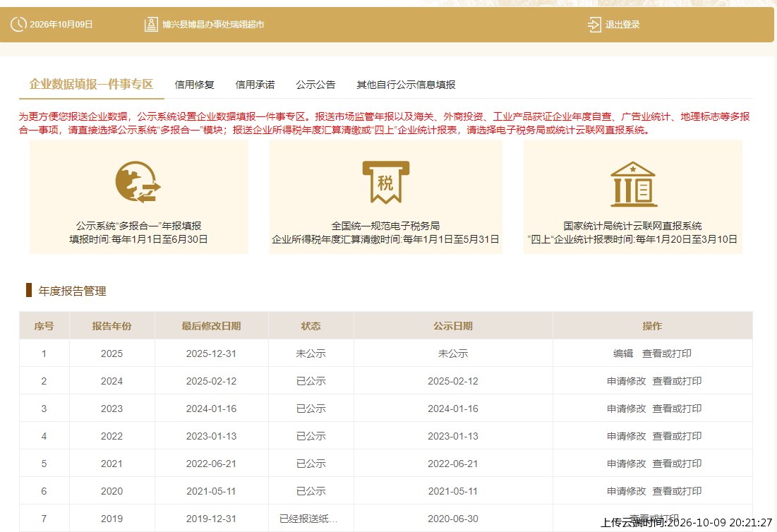Viewport: 777px width, 532px height.
Task: Select the 2021 report year cell
Action: (x=112, y=464)
